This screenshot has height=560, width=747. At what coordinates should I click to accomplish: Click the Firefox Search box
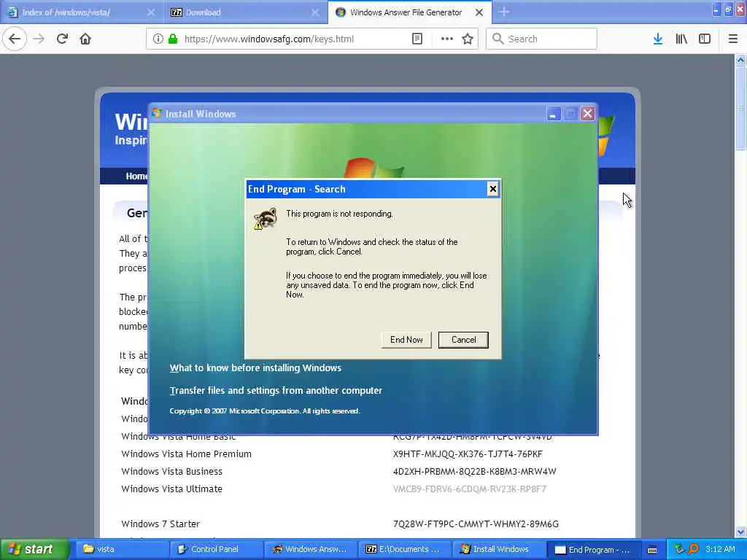click(x=542, y=39)
